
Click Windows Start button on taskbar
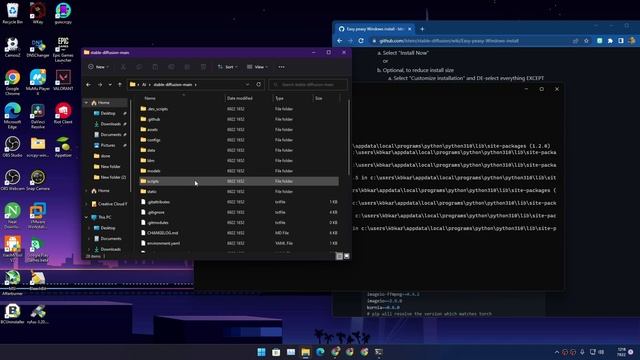click(x=261, y=352)
